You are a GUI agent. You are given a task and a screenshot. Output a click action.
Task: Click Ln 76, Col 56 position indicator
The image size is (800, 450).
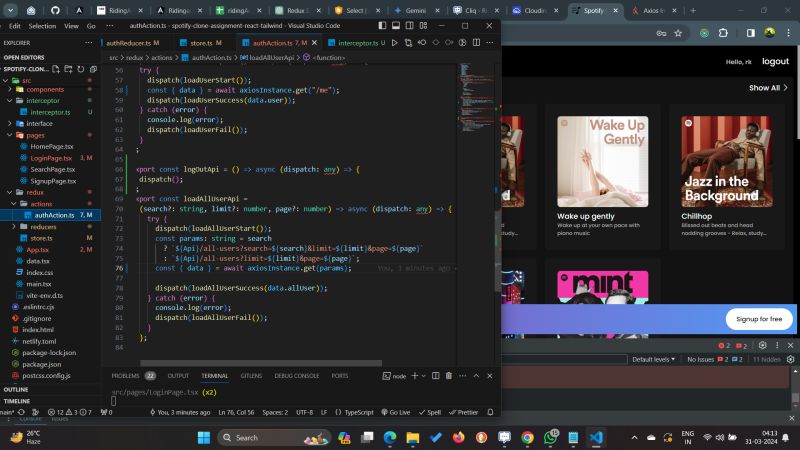coord(236,412)
